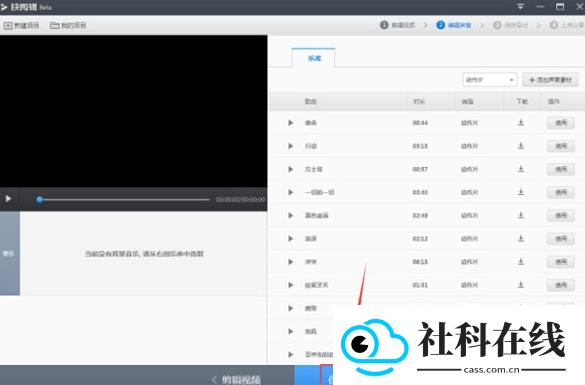Open 我的项目 project list

[x=68, y=25]
